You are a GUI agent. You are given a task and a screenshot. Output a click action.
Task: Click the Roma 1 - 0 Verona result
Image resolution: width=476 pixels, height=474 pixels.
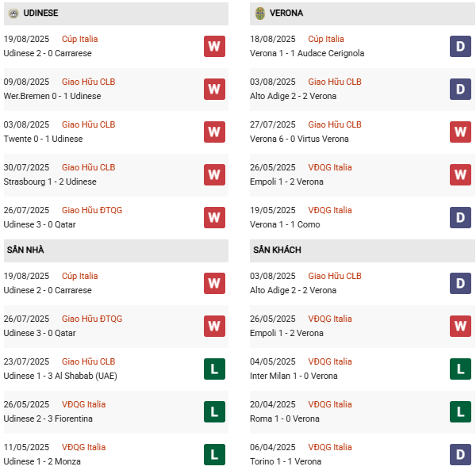pos(286,419)
